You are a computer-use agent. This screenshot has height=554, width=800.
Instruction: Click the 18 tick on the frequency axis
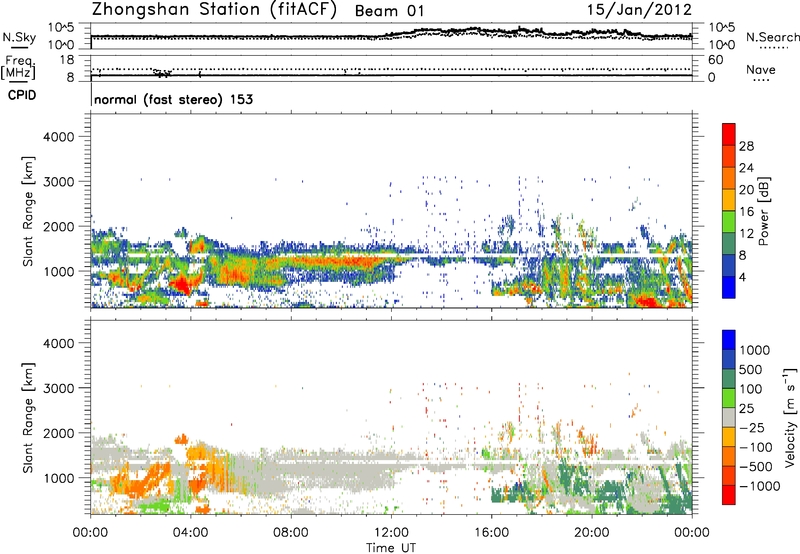[67, 60]
